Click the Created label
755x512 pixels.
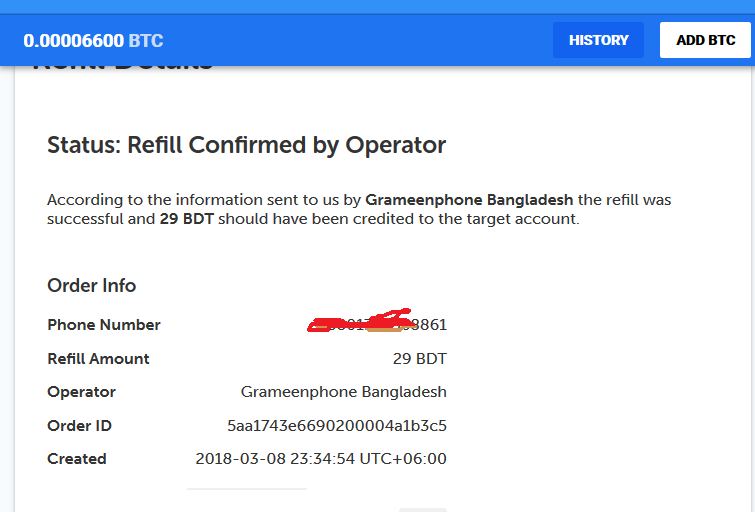coord(77,459)
